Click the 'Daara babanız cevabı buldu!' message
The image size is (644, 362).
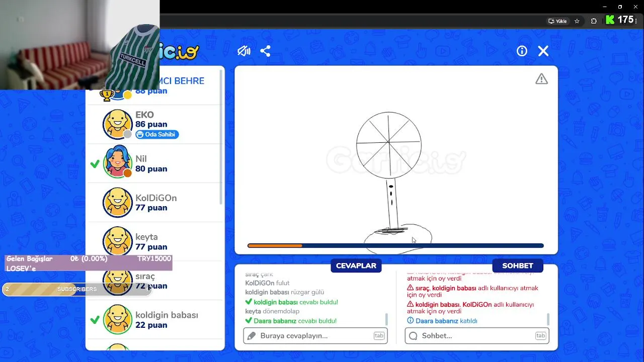click(x=291, y=321)
